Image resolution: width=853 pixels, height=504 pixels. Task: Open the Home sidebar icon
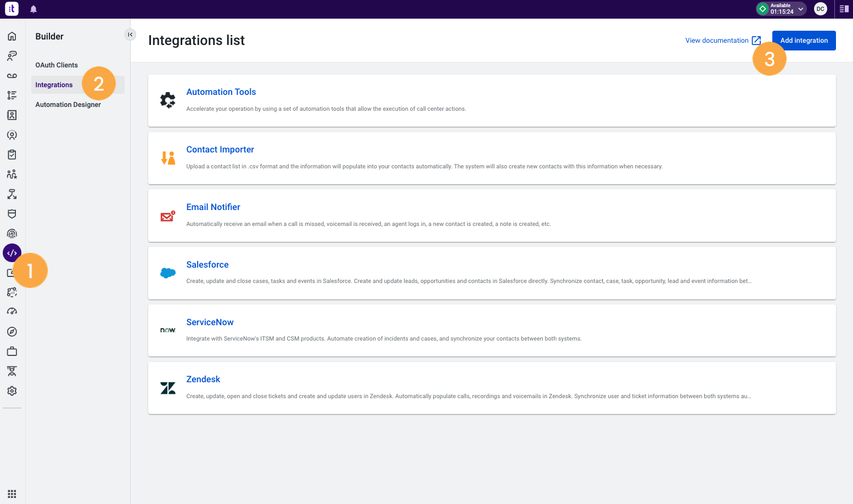12,36
